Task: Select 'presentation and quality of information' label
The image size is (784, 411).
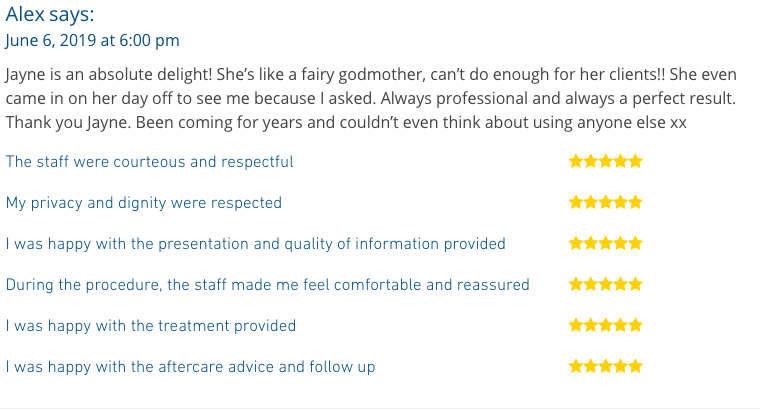Action: tap(256, 244)
